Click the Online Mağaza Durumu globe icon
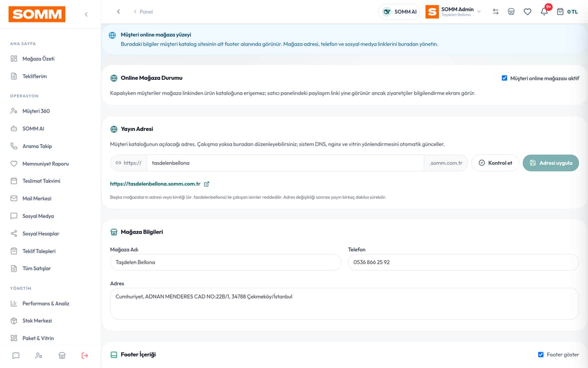588x368 pixels. click(x=114, y=78)
